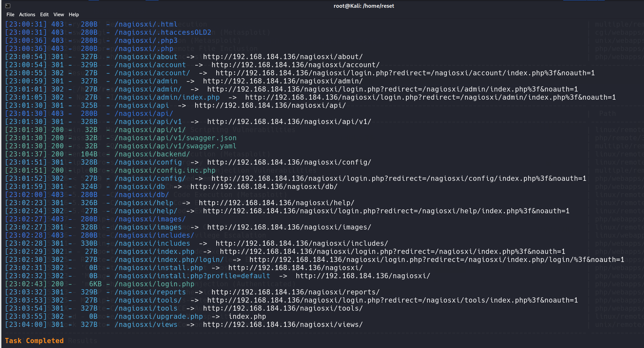The image size is (644, 348).
Task: Select http://192.168.184.136/nagiosxi/reports/ URL
Action: tap(295, 292)
